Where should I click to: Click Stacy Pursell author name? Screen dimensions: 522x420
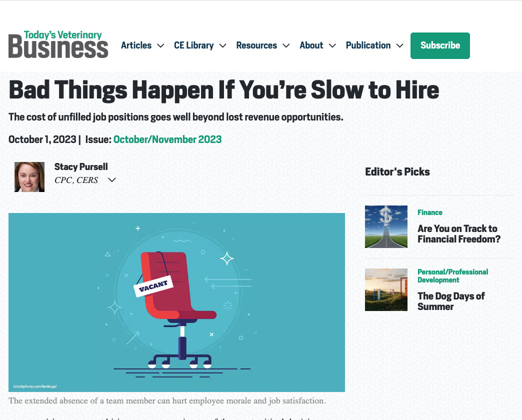[x=81, y=166]
